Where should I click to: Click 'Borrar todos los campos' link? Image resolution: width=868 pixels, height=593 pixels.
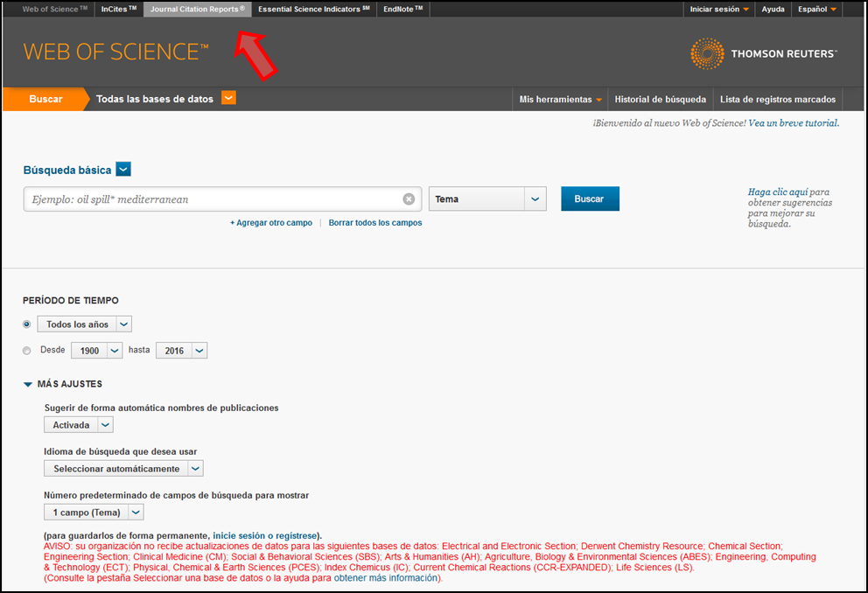click(x=375, y=223)
